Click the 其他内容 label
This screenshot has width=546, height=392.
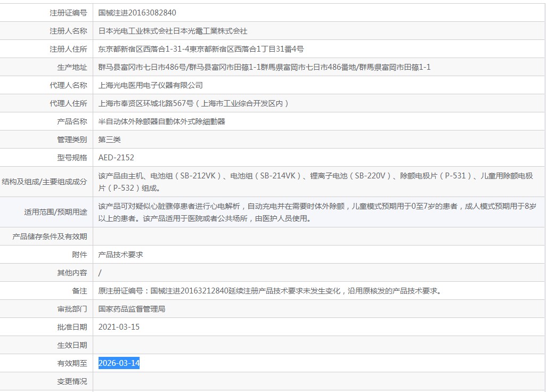[x=72, y=273]
